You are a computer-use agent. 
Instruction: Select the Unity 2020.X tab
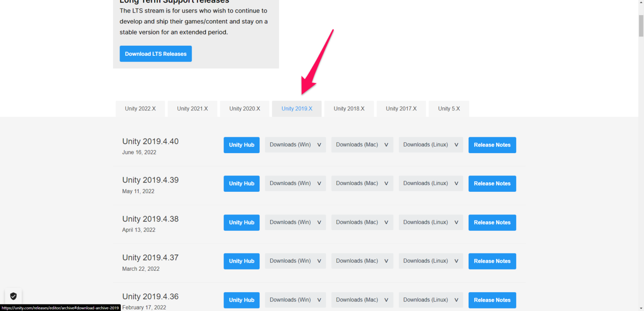click(x=244, y=109)
